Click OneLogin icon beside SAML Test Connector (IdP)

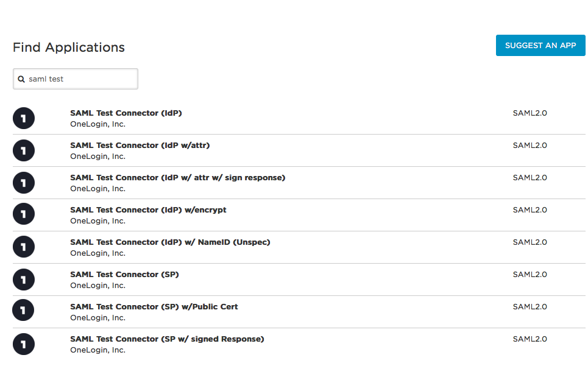[x=24, y=118]
